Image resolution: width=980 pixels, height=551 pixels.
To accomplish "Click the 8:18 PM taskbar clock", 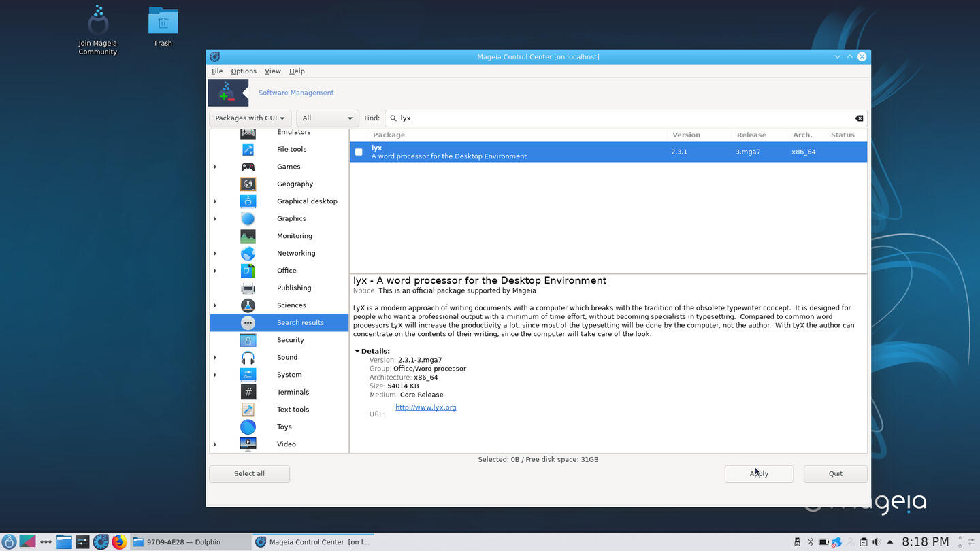I will pos(925,541).
